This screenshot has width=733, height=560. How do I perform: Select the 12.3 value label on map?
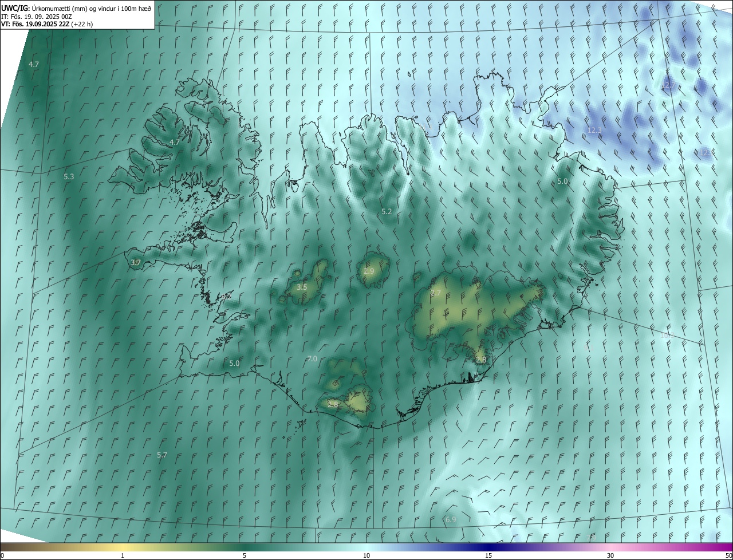click(x=594, y=131)
